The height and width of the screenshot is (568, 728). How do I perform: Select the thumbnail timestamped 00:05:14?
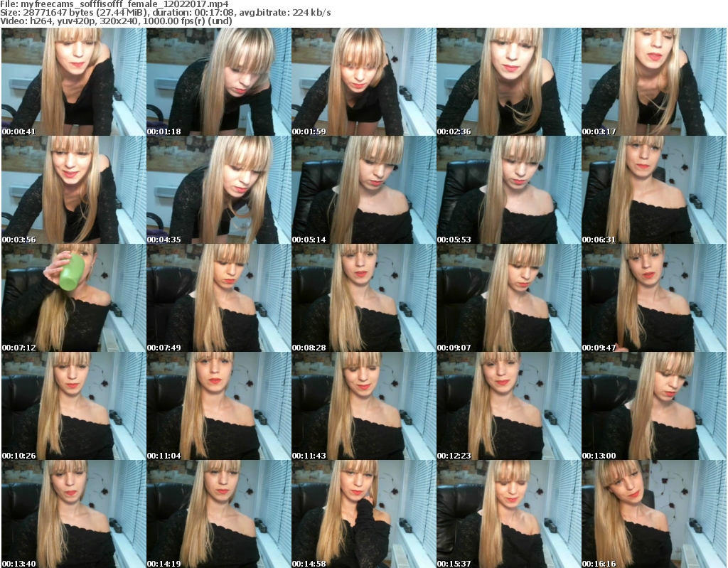pyautogui.click(x=363, y=190)
